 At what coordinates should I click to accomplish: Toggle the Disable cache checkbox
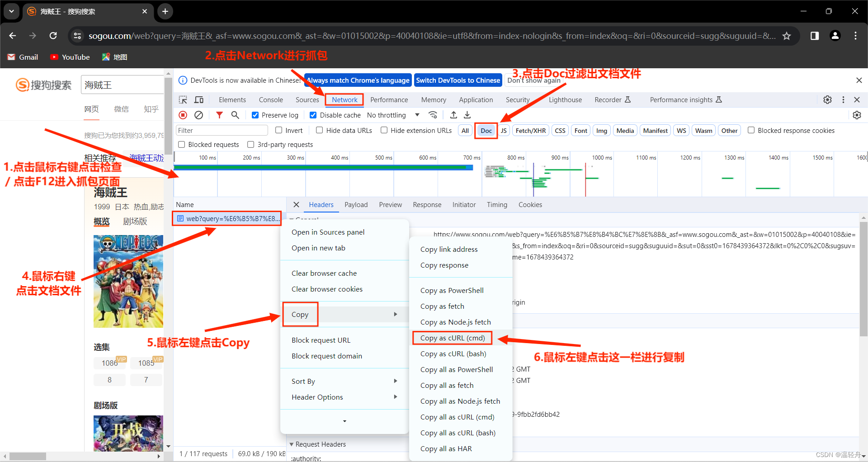click(313, 115)
